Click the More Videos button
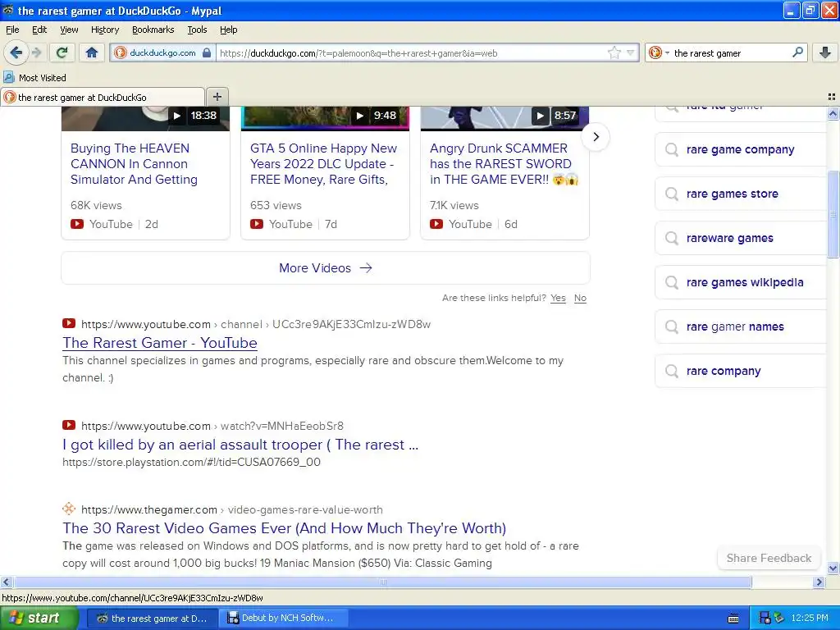Viewport: 840px width, 630px height. (x=326, y=268)
